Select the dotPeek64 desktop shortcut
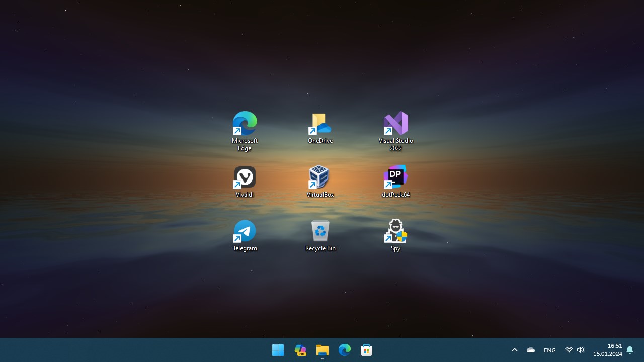644x362 pixels. (x=396, y=182)
